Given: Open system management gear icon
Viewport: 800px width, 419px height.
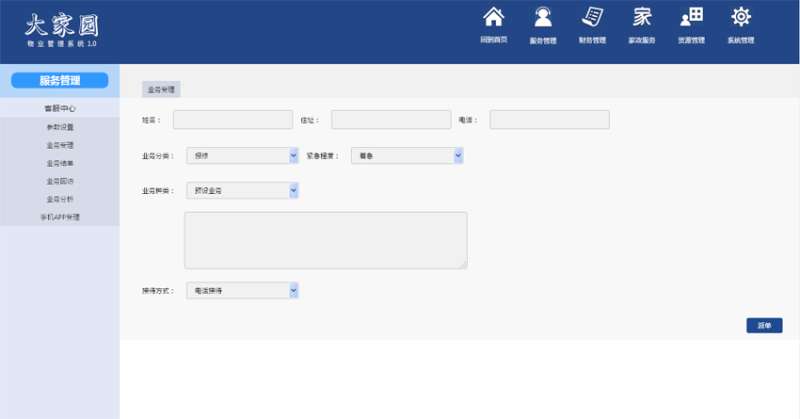Looking at the screenshot, I should coord(741,17).
